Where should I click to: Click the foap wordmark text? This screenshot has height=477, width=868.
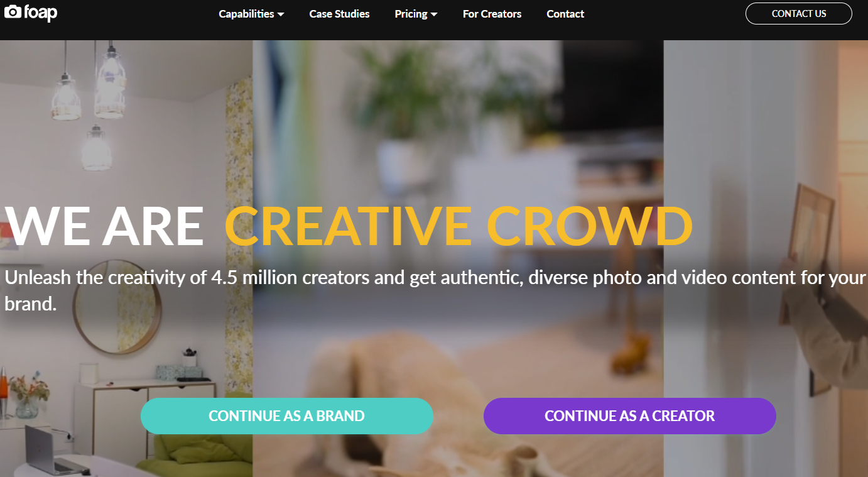coord(40,13)
